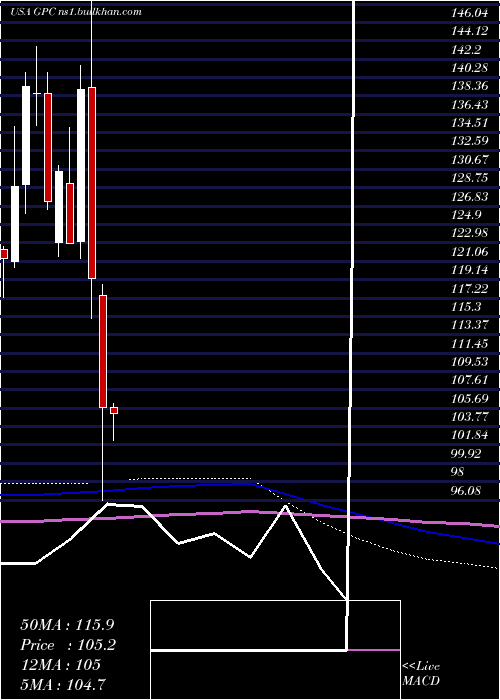Click the 117.22 price axis label

(469, 288)
